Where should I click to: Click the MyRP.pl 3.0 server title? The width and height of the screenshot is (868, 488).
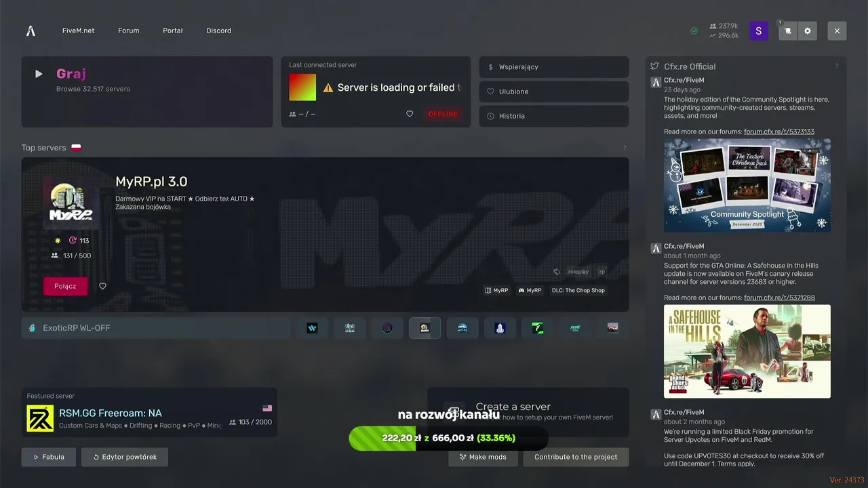pyautogui.click(x=151, y=182)
